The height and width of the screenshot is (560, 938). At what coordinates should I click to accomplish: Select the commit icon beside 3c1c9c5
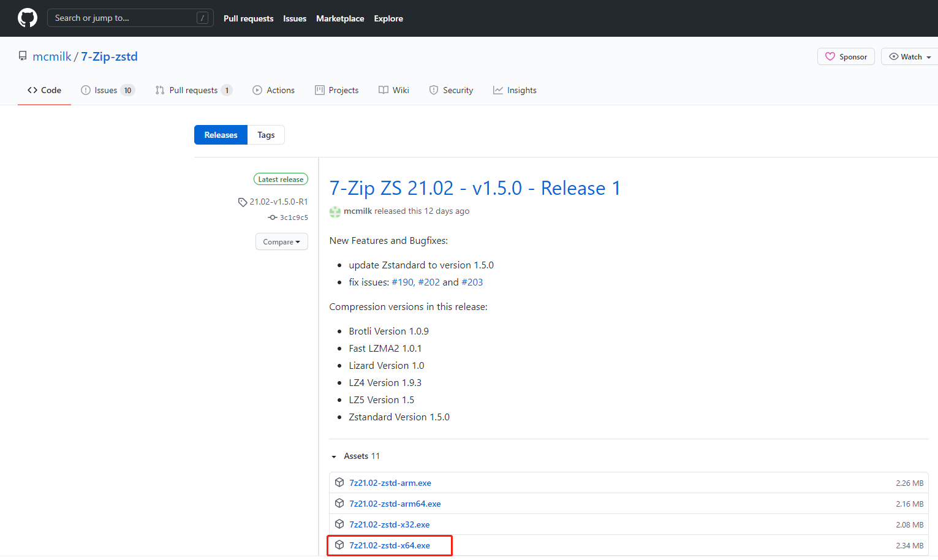(273, 218)
